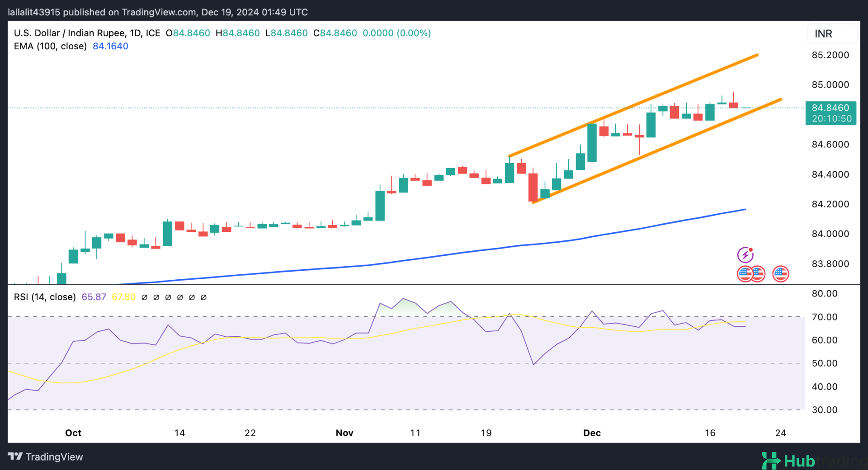Click the Nov label on the date axis
The height and width of the screenshot is (470, 868).
point(344,433)
